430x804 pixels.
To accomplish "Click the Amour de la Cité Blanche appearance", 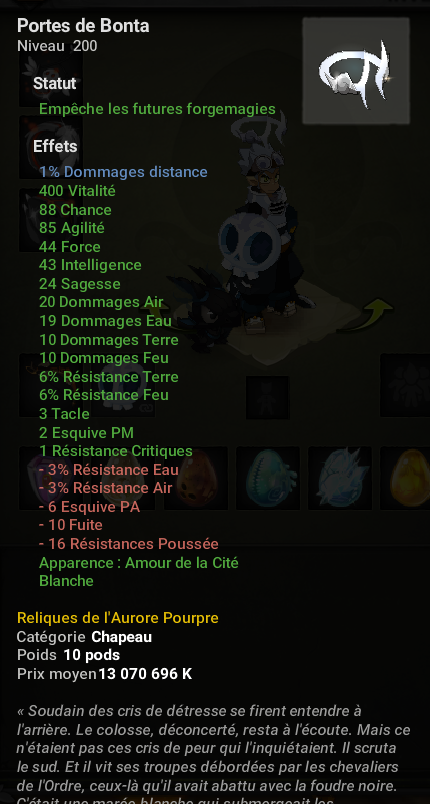I will (x=139, y=572).
